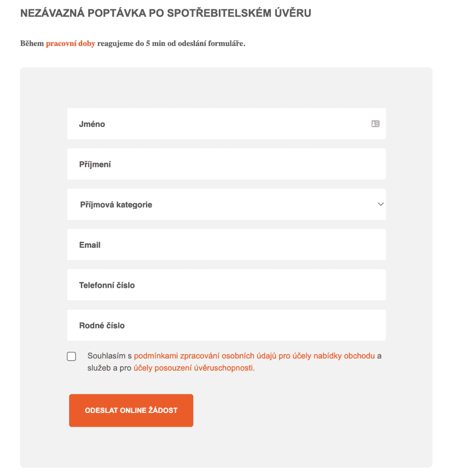451x476 pixels.
Task: Open the Příjmová kategorie select box
Action: (226, 204)
